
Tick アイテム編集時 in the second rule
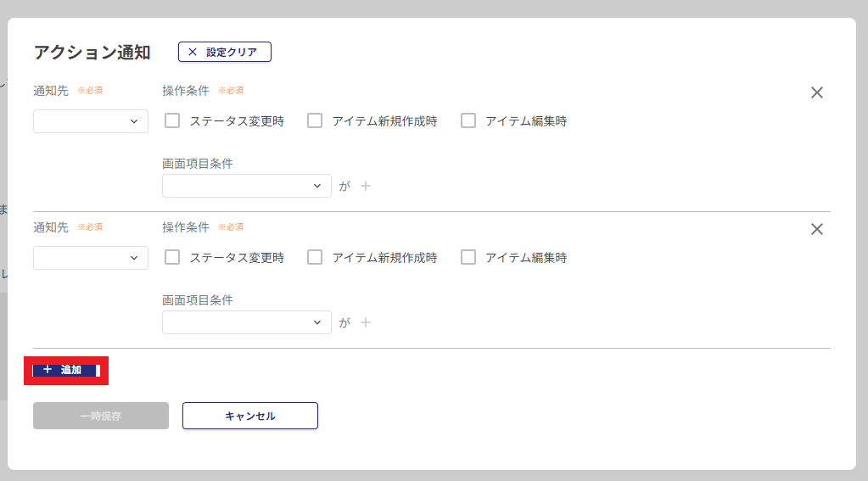[468, 257]
